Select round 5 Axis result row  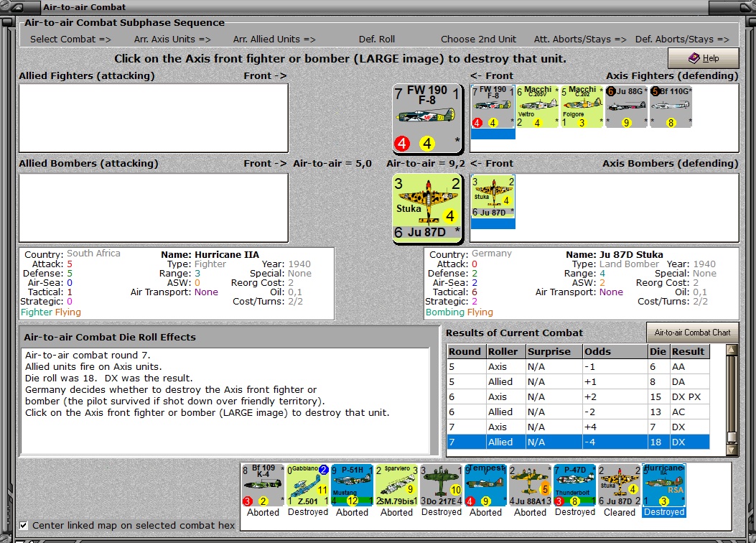click(579, 367)
